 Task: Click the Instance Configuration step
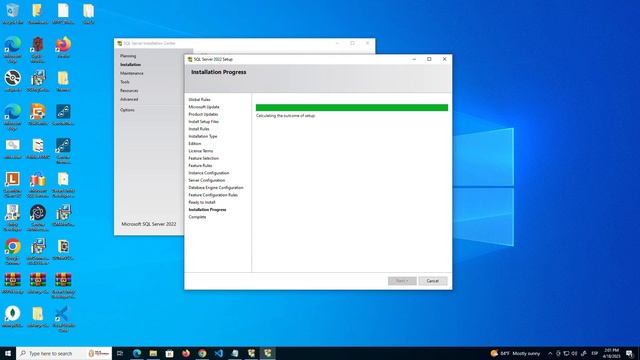point(209,173)
